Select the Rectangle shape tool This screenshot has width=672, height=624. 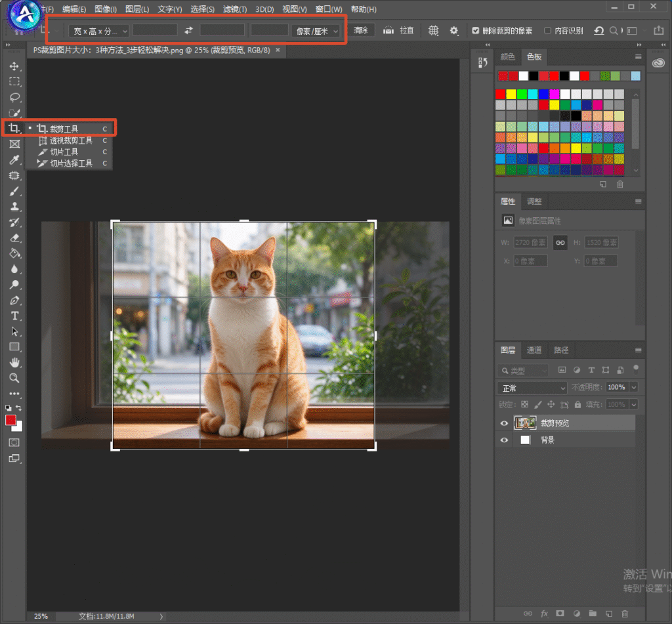pos(14,346)
